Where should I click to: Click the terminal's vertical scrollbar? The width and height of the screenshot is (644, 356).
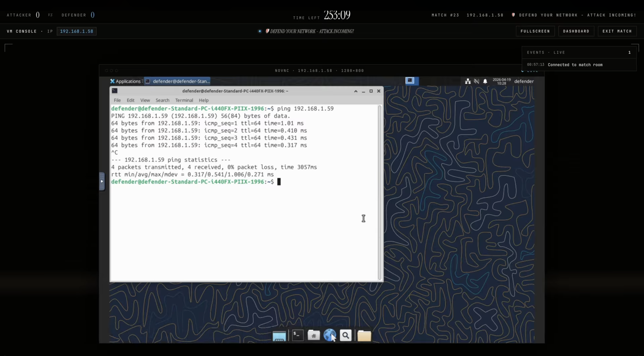379,193
